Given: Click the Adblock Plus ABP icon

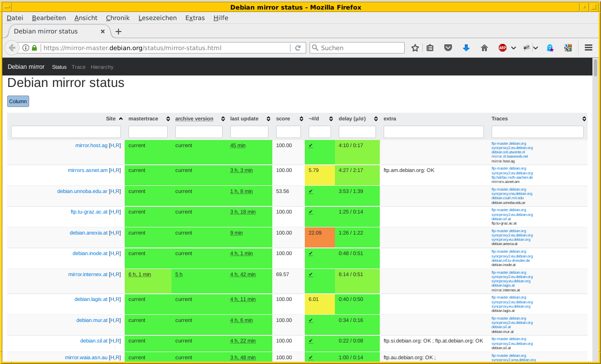Looking at the screenshot, I should point(503,48).
